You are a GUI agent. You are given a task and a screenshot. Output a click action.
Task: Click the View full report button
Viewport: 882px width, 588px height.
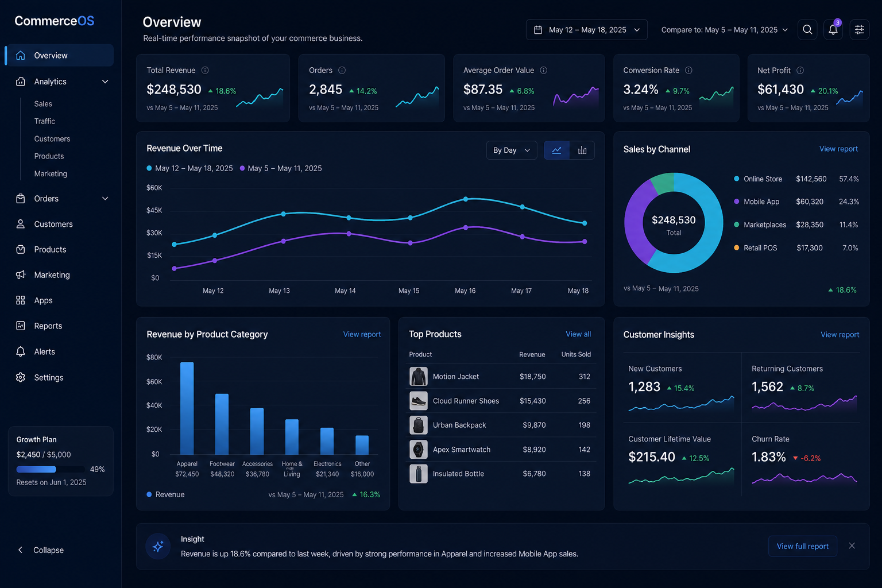pos(803,546)
